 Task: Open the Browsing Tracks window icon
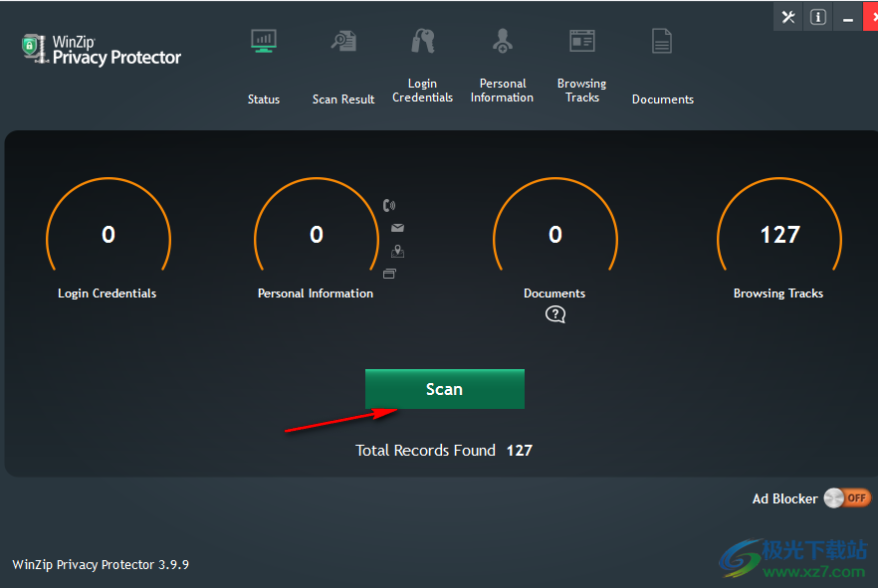[x=582, y=42]
